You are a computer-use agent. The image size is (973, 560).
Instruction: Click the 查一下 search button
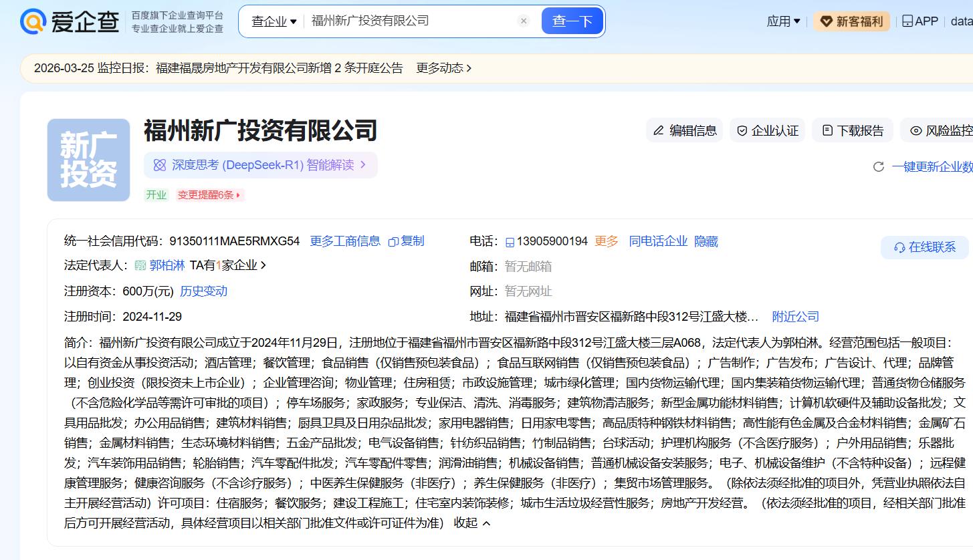572,21
